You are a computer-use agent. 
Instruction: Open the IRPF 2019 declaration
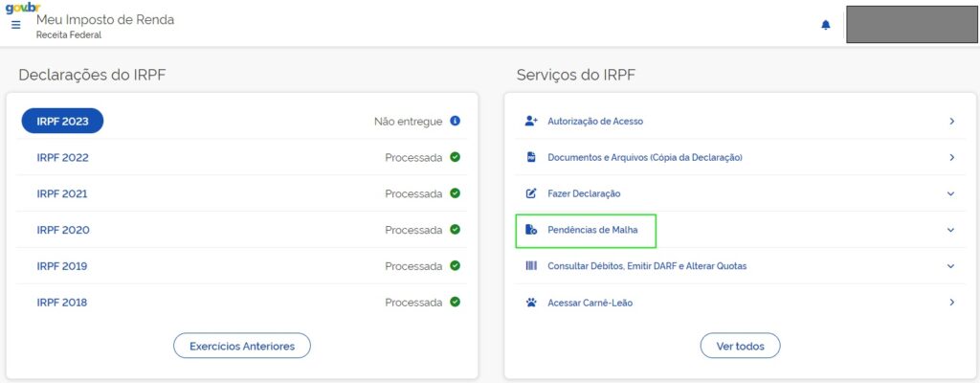tap(62, 266)
